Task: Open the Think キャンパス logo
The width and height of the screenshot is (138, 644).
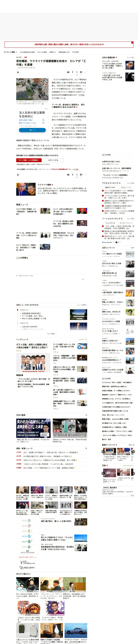Action: pyautogui.click(x=28, y=563)
